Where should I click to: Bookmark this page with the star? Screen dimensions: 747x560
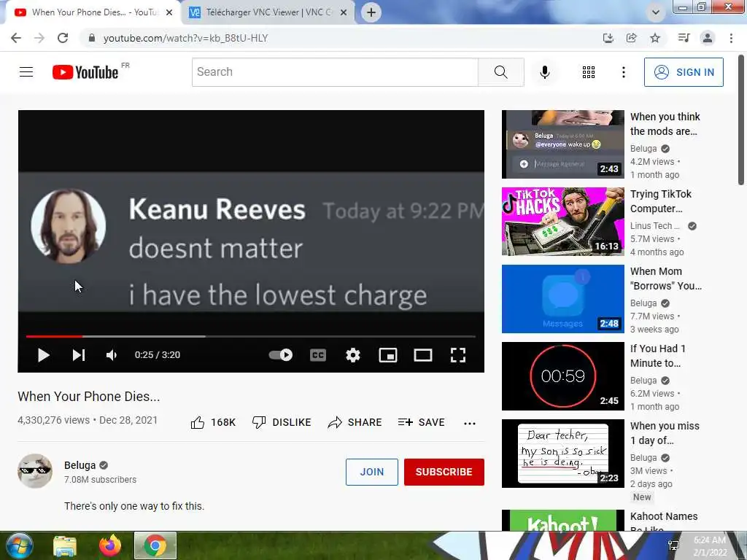(655, 38)
